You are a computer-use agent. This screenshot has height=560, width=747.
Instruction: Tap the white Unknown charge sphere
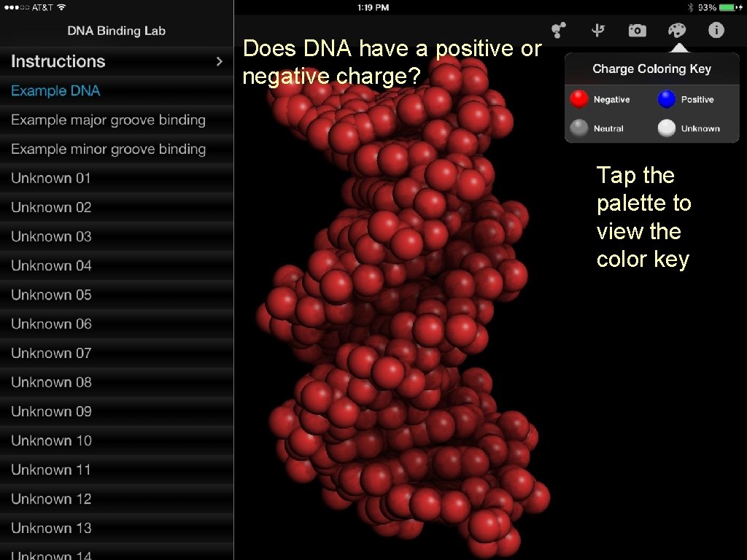pos(665,128)
